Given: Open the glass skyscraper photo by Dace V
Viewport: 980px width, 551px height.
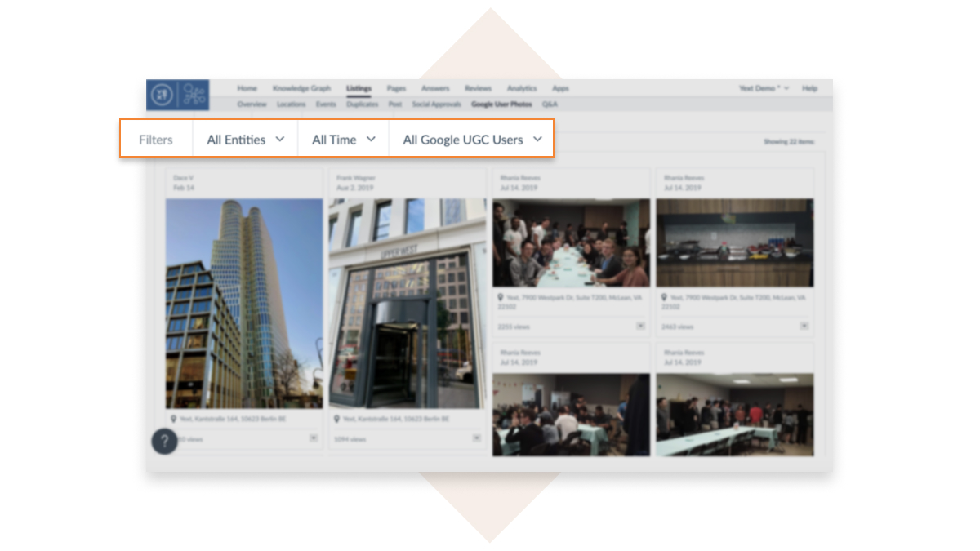Looking at the screenshot, I should (x=244, y=304).
